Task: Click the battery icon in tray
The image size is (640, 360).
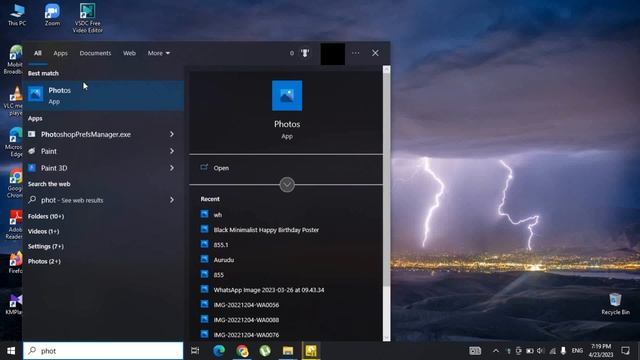Action: 530,351
